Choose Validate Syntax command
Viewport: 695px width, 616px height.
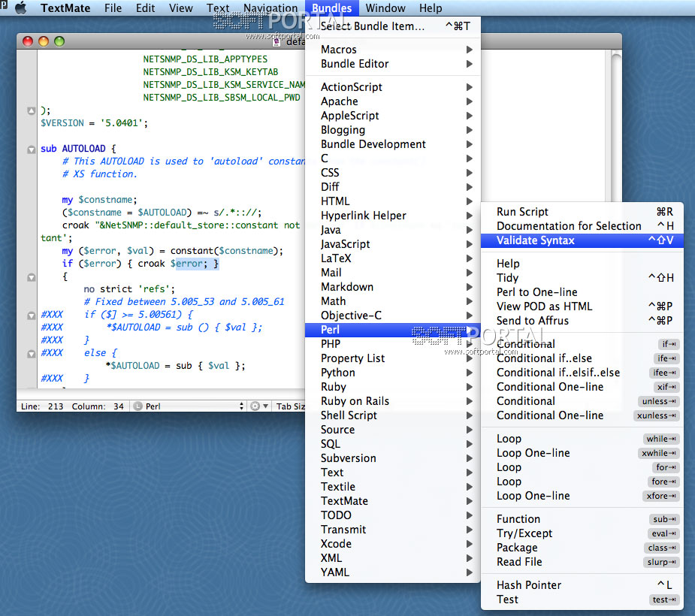(x=582, y=240)
